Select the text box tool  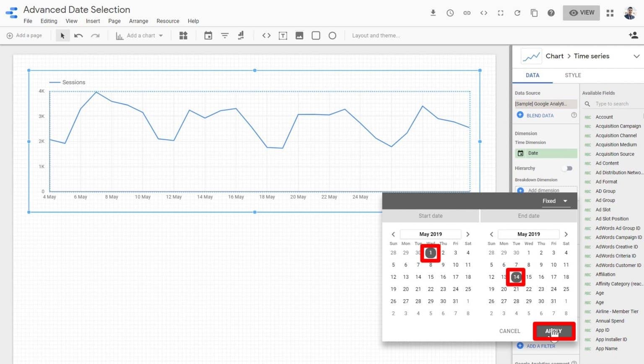pyautogui.click(x=283, y=35)
